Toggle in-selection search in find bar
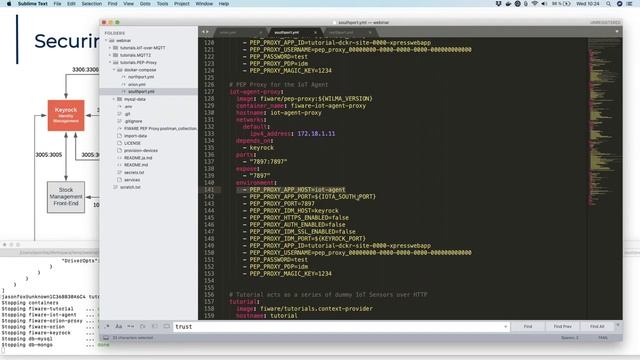 (x=155, y=327)
